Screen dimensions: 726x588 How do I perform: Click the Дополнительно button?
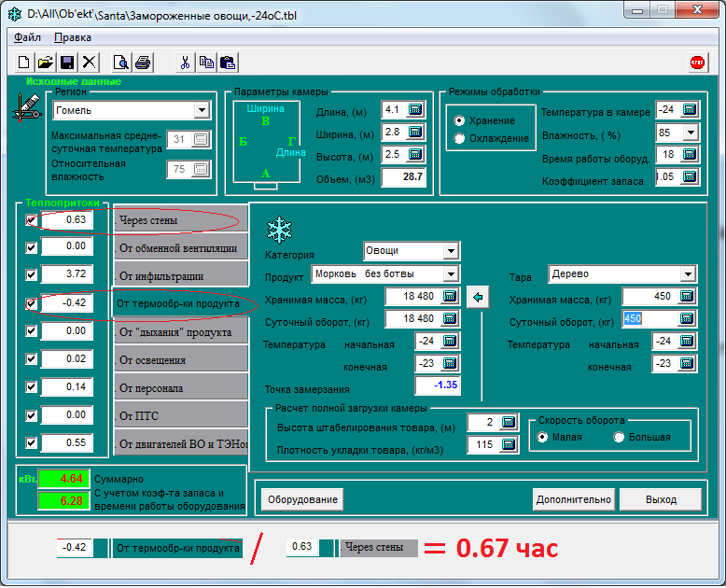click(574, 499)
